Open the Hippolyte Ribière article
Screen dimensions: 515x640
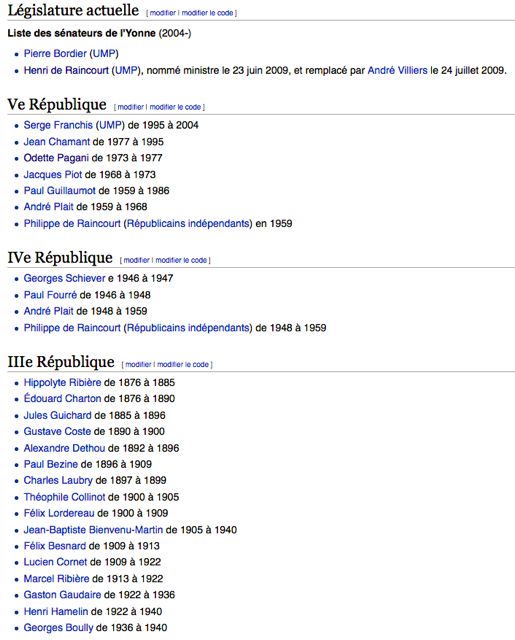tap(62, 382)
